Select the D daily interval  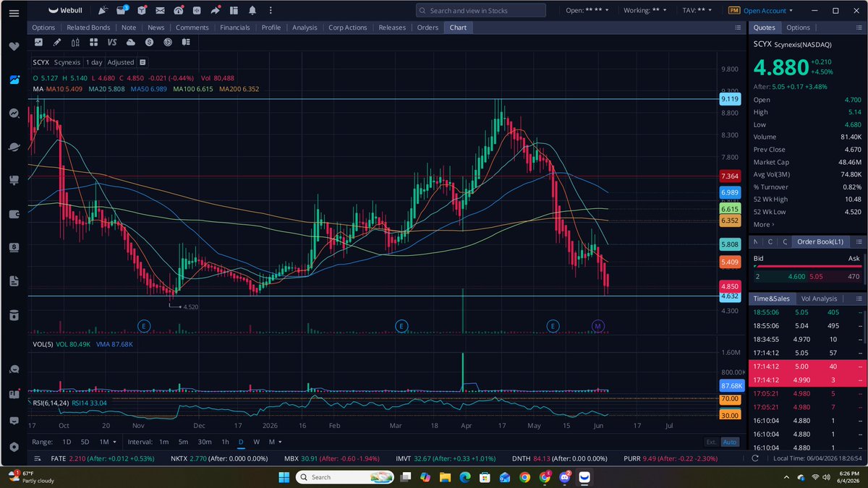(241, 442)
